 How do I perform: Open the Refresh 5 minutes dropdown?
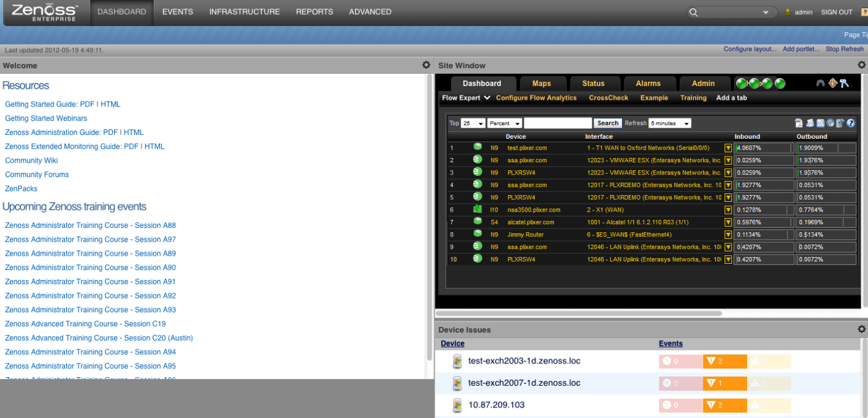(670, 123)
